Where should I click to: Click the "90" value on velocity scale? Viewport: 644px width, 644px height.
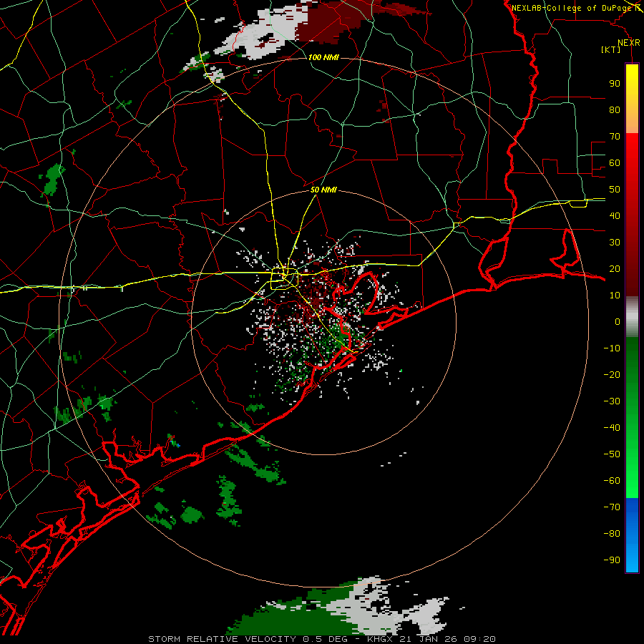615,84
